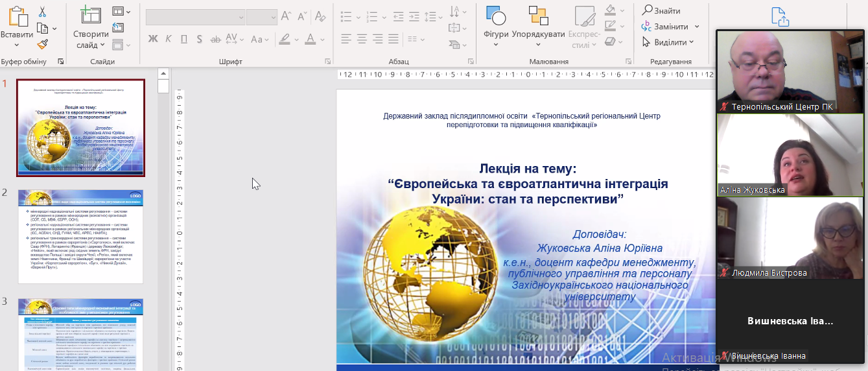868x371 pixels.
Task: Toggle underline П formatting
Action: [x=185, y=39]
